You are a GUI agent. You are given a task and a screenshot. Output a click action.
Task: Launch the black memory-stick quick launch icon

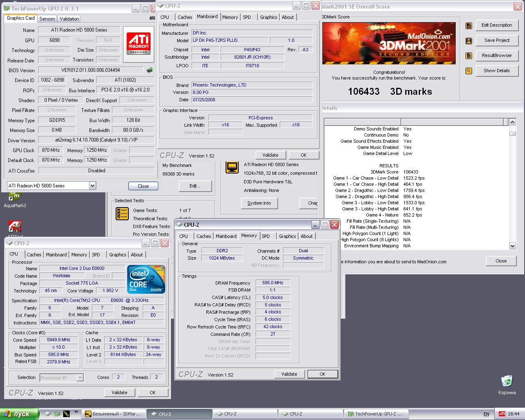(66, 414)
